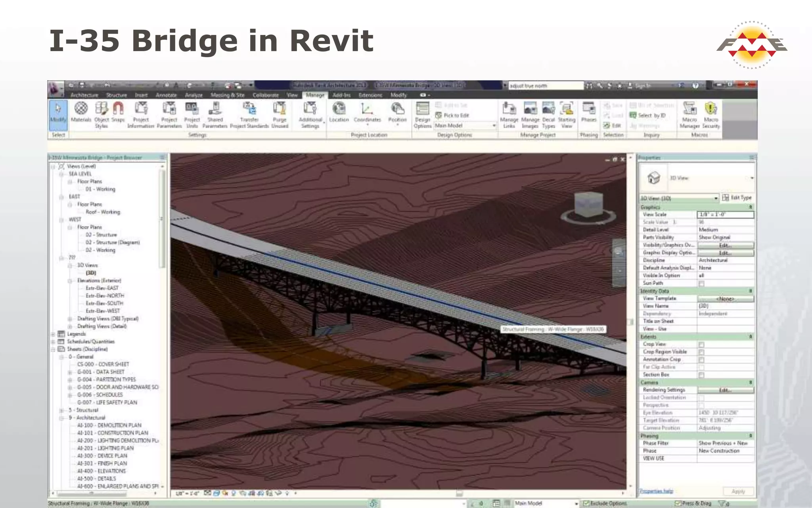
Task: Open the Position tool
Action: [397, 113]
